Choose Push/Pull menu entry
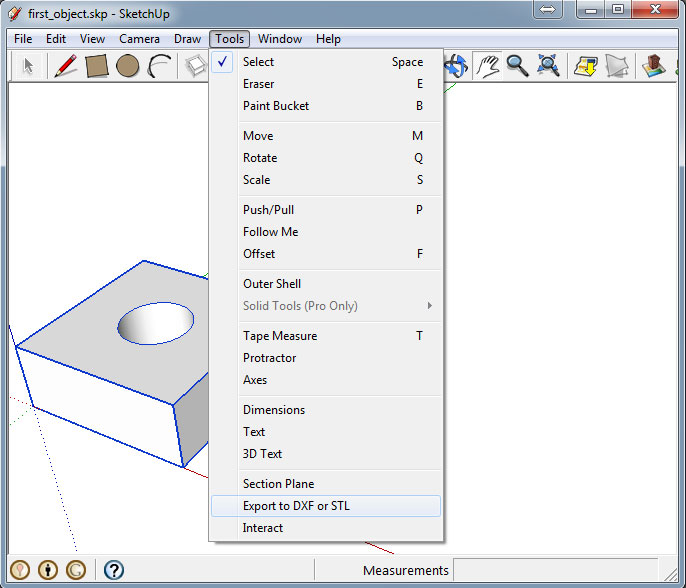The image size is (686, 588). click(326, 210)
